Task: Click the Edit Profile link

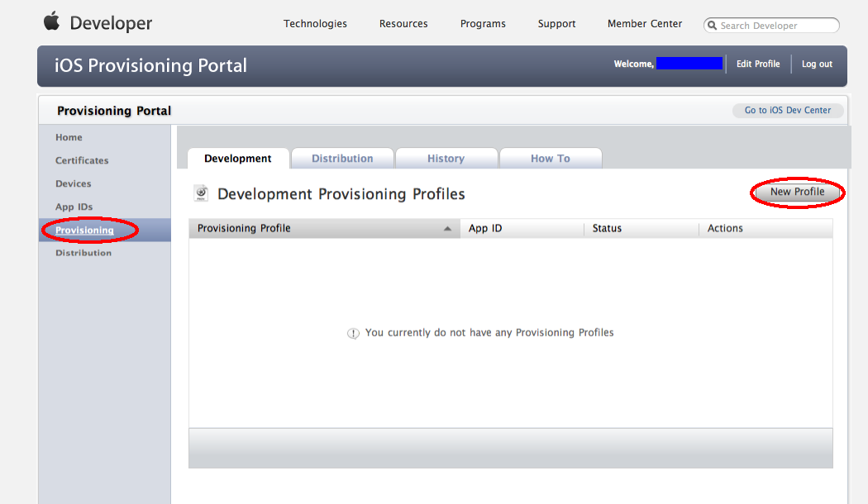Action: coord(758,64)
